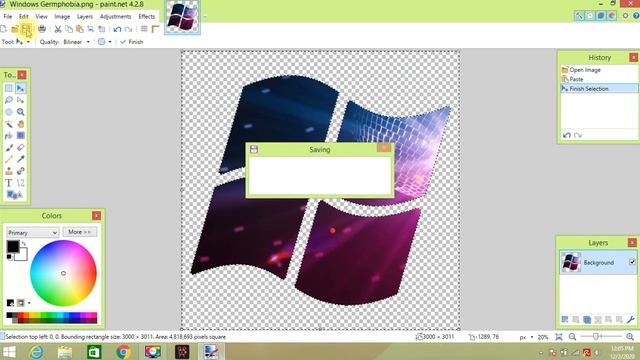Click the Crop to Selection icon
The height and width of the screenshot is (360, 640).
pyautogui.click(x=91, y=29)
